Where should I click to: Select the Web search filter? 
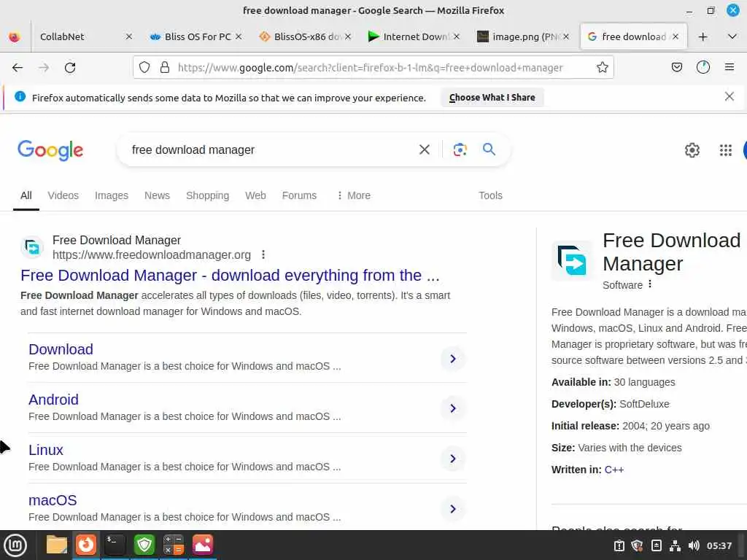coord(255,195)
